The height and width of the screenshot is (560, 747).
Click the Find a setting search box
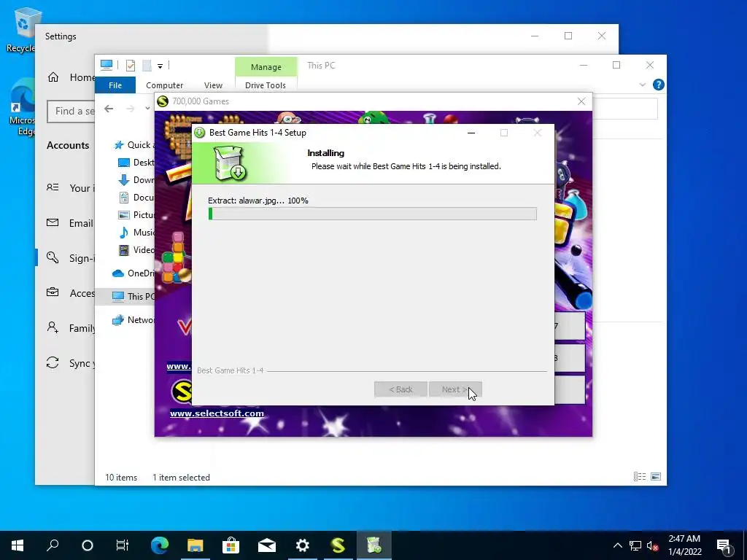coord(71,111)
